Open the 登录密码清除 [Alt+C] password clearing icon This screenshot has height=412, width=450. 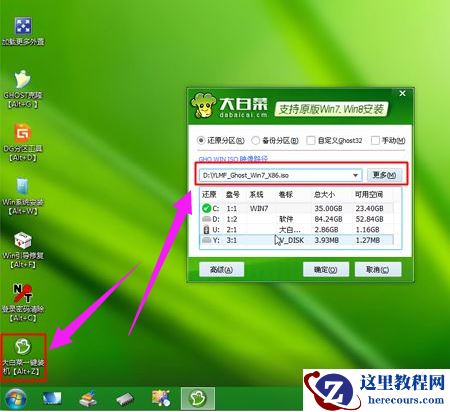pos(23,303)
